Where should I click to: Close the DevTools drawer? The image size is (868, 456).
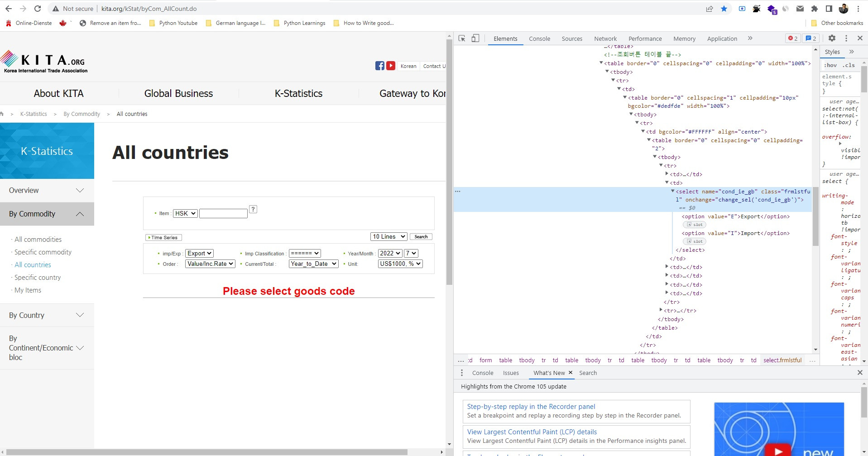point(860,373)
